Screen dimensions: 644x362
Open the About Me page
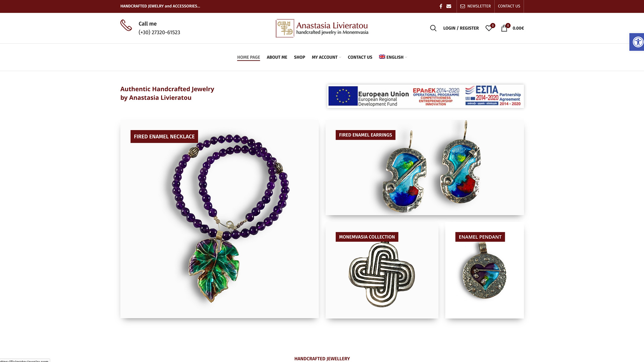[x=277, y=57]
